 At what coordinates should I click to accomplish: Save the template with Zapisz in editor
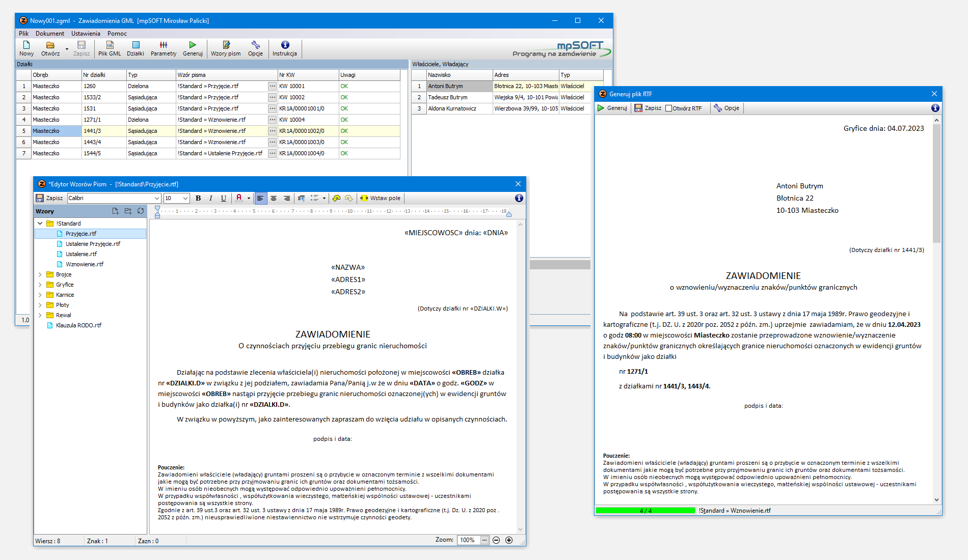(x=49, y=198)
